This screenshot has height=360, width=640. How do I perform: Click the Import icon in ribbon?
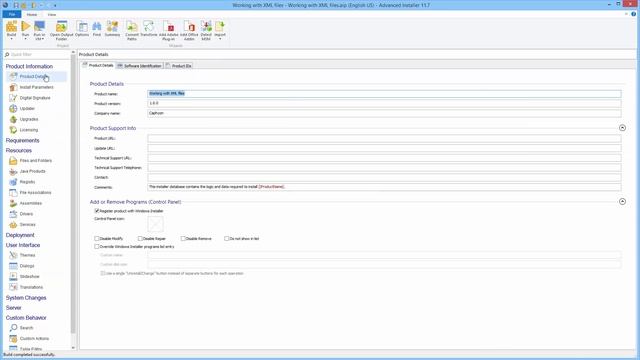click(x=220, y=28)
